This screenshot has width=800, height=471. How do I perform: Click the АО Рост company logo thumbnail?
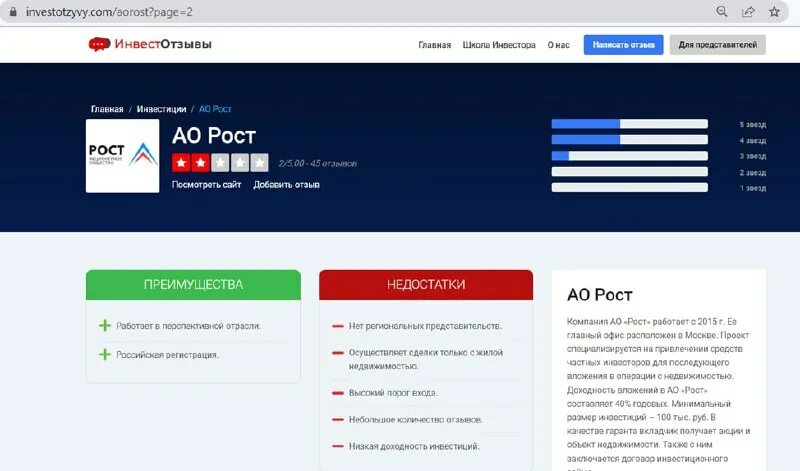[x=122, y=156]
